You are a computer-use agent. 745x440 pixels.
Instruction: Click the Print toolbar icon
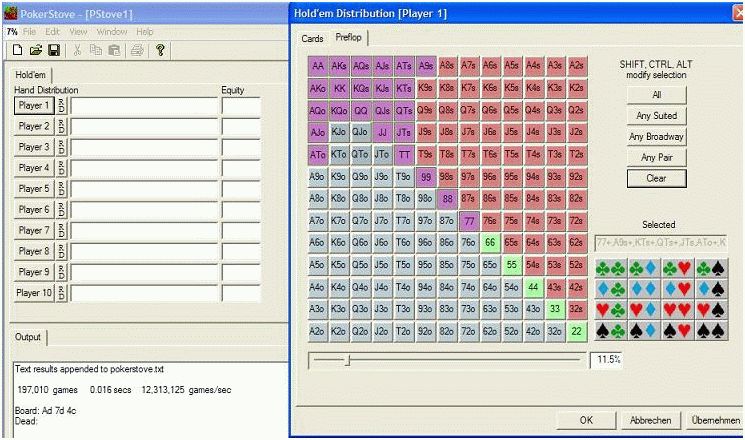tap(137, 50)
